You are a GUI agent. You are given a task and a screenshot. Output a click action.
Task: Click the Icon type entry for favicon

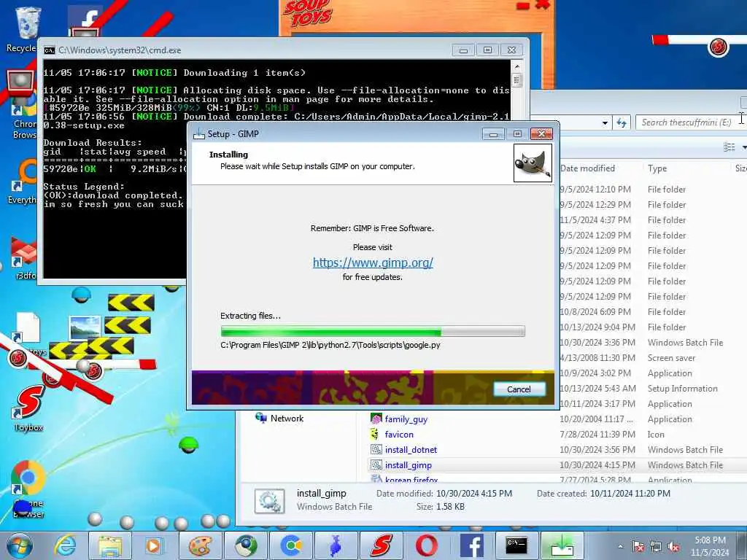[x=656, y=435]
